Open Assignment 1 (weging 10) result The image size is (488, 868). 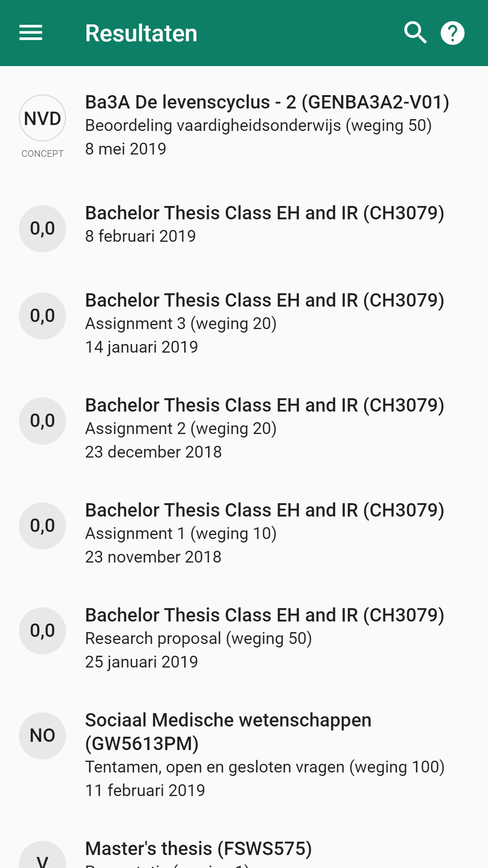(181, 534)
